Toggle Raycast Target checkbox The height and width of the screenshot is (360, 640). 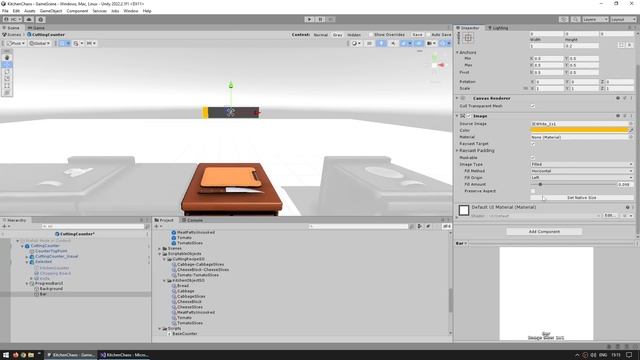coord(533,144)
